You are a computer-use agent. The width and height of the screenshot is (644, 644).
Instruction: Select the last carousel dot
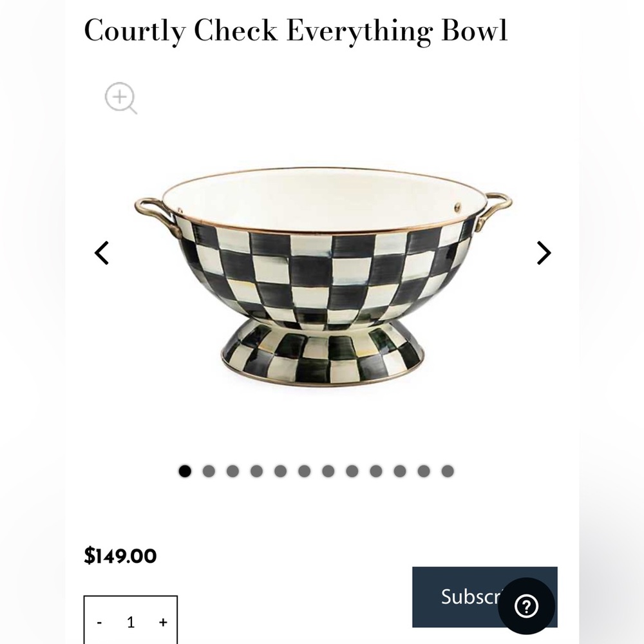[x=446, y=470]
